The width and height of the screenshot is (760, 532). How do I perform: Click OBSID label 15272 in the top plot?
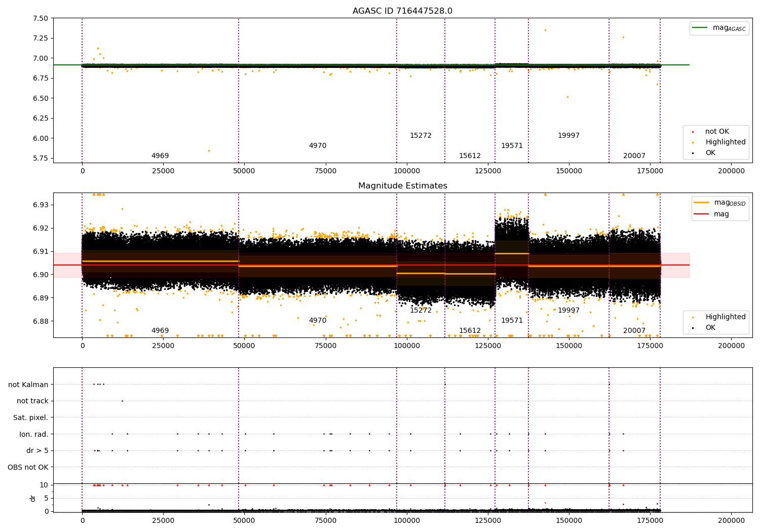point(421,136)
